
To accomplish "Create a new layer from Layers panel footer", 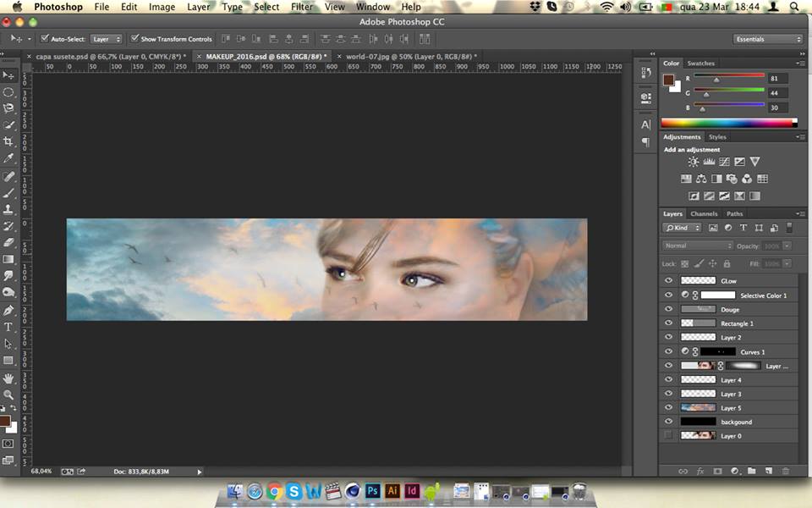I will pyautogui.click(x=769, y=471).
